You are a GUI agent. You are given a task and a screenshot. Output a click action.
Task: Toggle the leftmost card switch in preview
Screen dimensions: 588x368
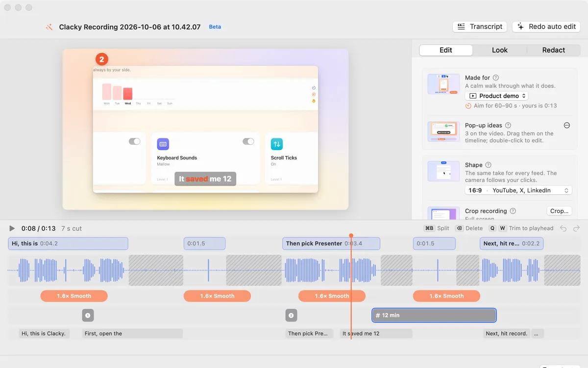[x=135, y=141]
